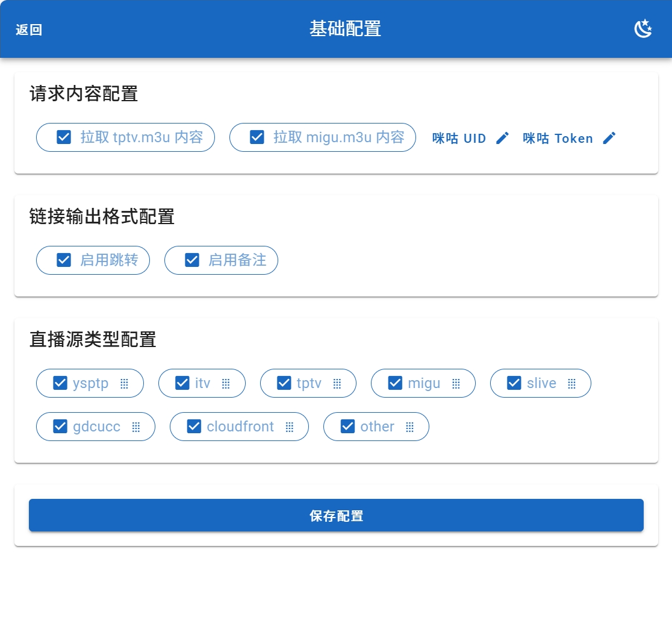Disable the 启用备注 checkbox
The height and width of the screenshot is (623, 672).
192,260
